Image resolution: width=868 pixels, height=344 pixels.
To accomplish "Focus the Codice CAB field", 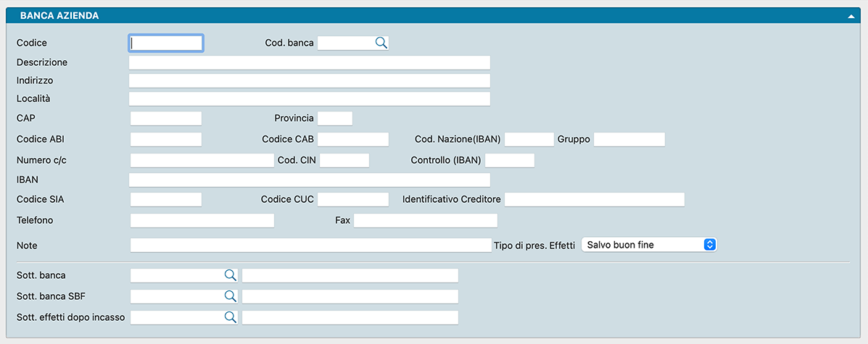I will click(353, 139).
